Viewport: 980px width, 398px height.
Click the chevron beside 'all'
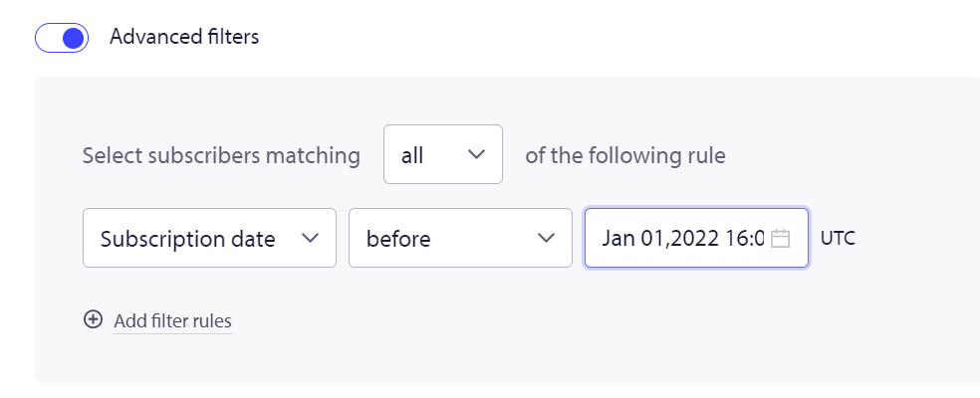click(476, 154)
